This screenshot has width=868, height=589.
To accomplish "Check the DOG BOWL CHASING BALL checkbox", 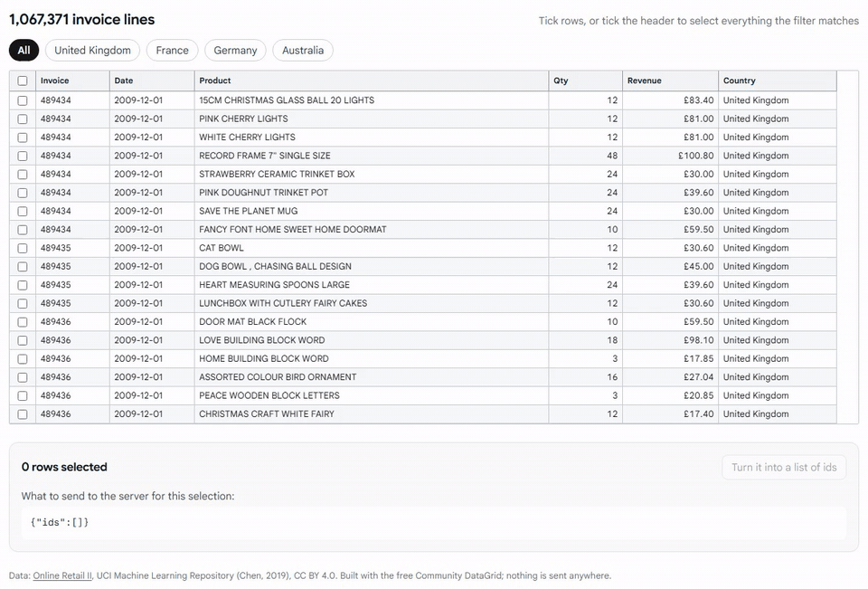I will pos(22,267).
